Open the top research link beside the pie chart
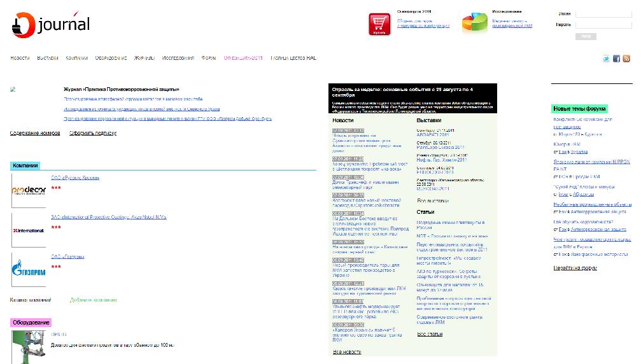This screenshot has height=364, width=641. (x=512, y=24)
